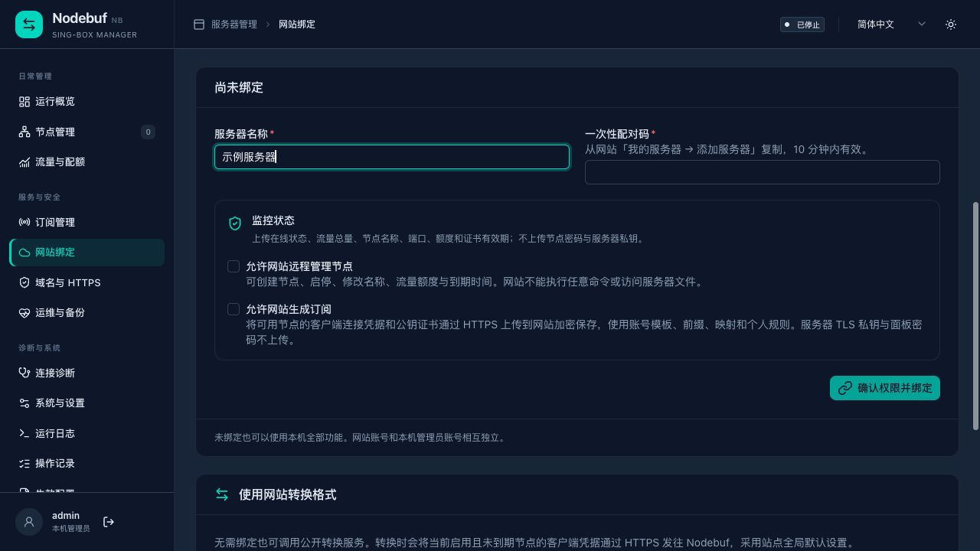Open 订阅管理 in the sidebar
Viewport: 980px width, 551px height.
click(87, 223)
